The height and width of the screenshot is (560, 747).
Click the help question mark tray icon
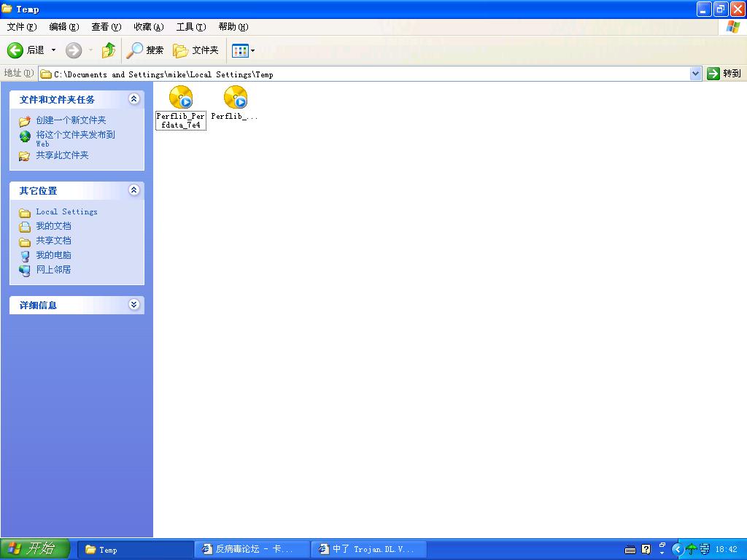646,550
